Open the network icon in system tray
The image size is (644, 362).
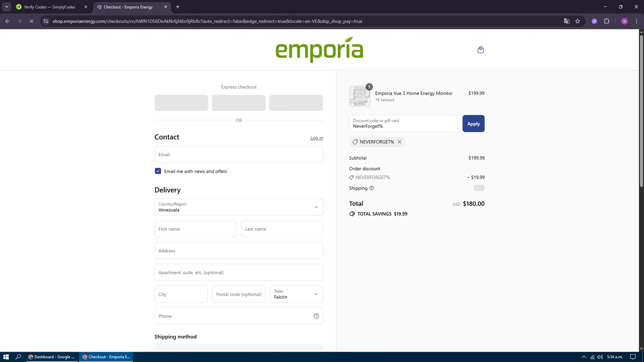tap(592, 357)
